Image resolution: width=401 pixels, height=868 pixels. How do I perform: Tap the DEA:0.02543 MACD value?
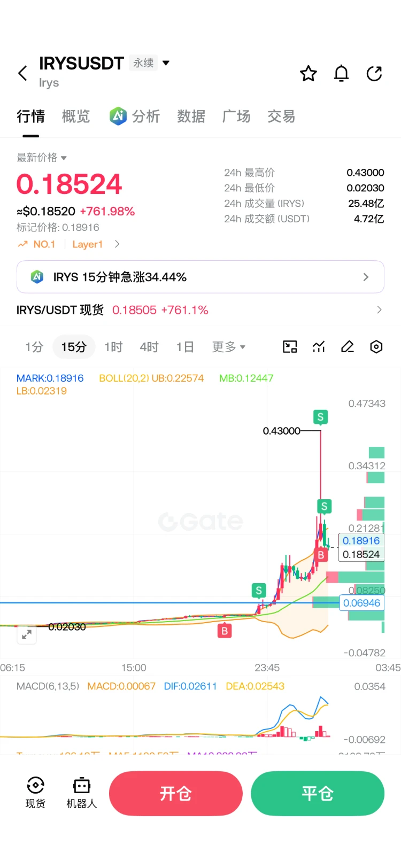255,686
